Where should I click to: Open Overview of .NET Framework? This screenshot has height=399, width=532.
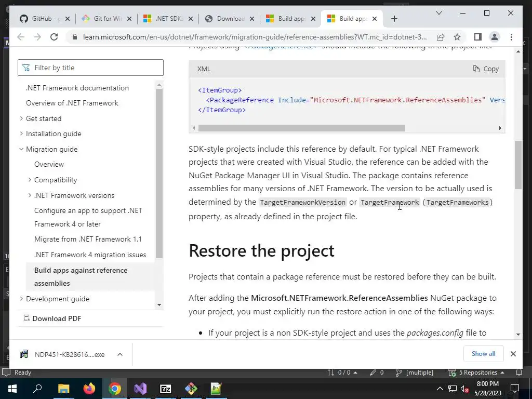click(x=72, y=103)
